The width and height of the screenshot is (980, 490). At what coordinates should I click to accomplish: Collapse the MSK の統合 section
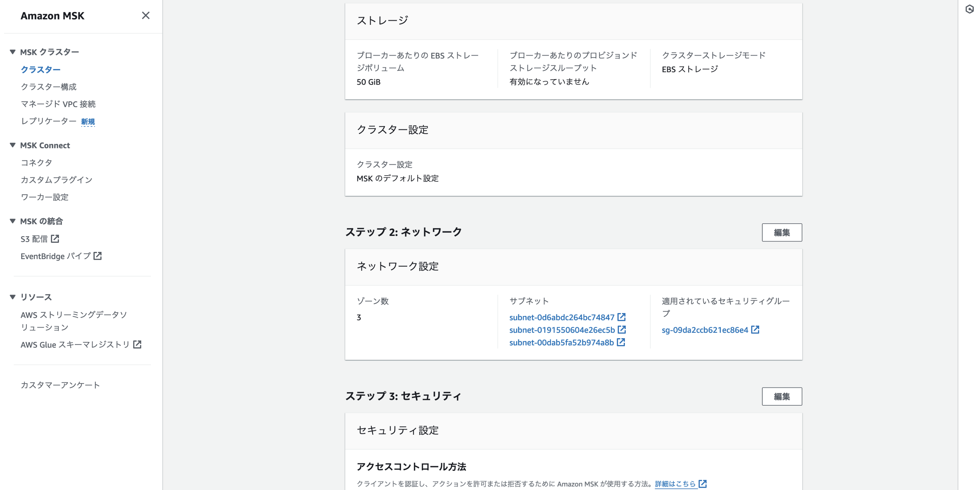[x=13, y=221]
